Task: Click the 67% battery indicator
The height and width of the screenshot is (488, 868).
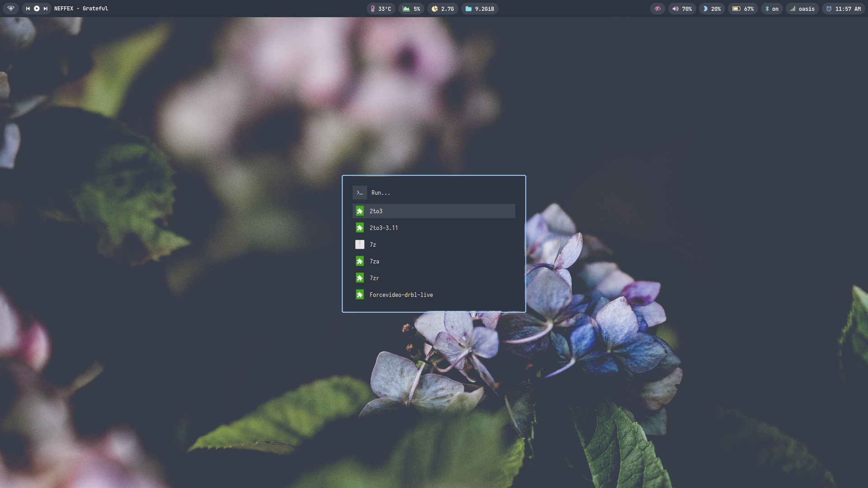Action: 743,9
